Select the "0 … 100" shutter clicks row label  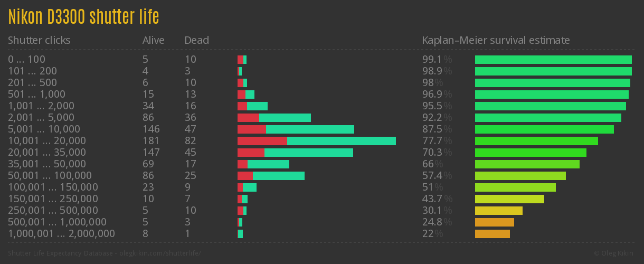tap(26, 60)
